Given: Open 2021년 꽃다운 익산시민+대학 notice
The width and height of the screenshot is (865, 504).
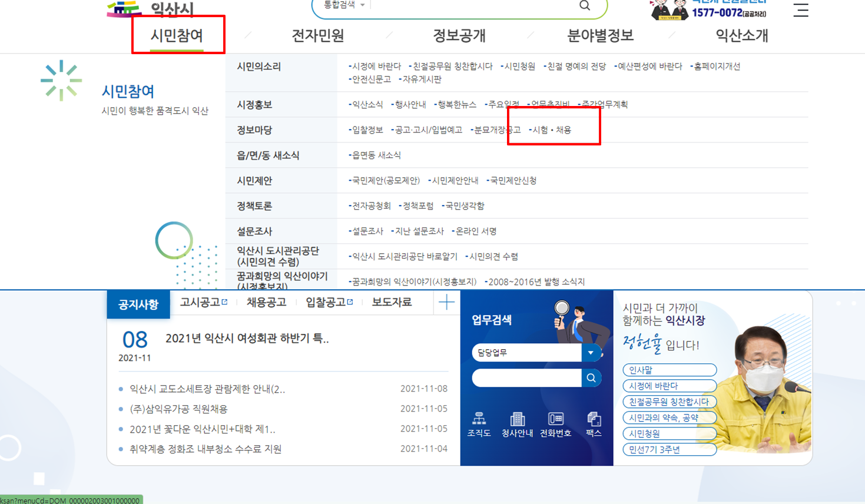Looking at the screenshot, I should point(203,429).
